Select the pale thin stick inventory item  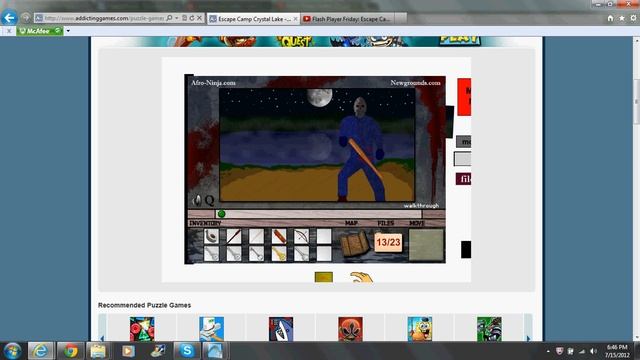(x=256, y=236)
